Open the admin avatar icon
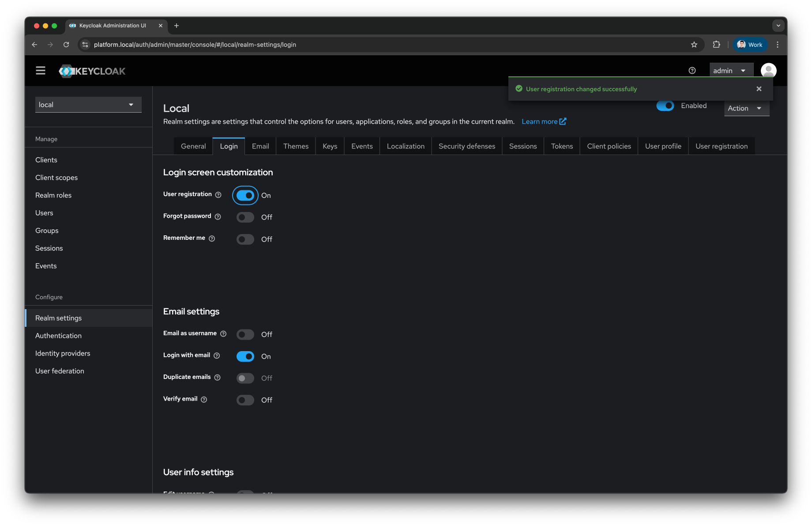Image resolution: width=812 pixels, height=526 pixels. 768,70
